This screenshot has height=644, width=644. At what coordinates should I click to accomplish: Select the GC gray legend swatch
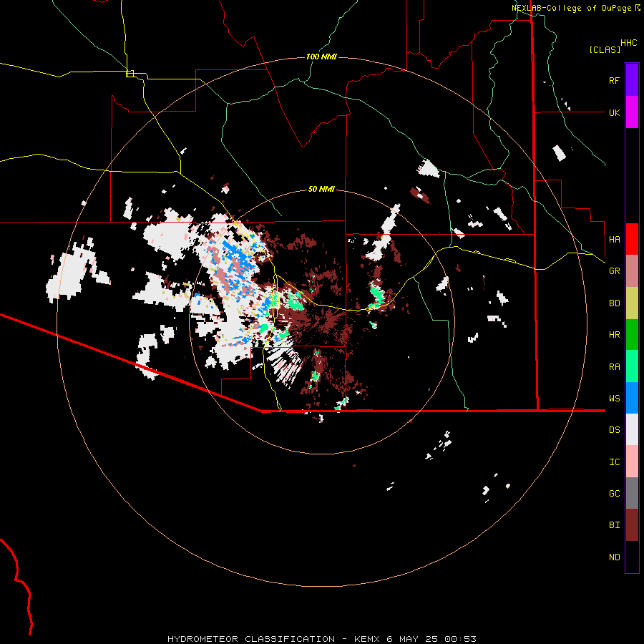tap(632, 493)
